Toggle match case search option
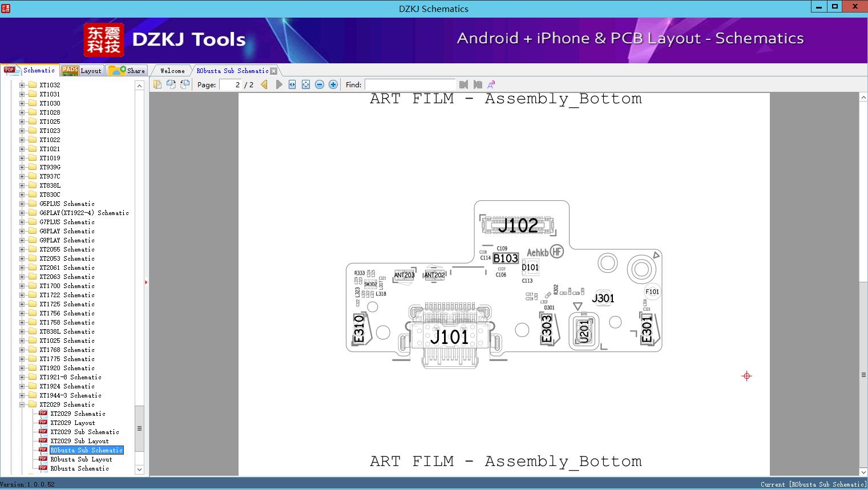This screenshot has width=868, height=490. click(x=491, y=84)
